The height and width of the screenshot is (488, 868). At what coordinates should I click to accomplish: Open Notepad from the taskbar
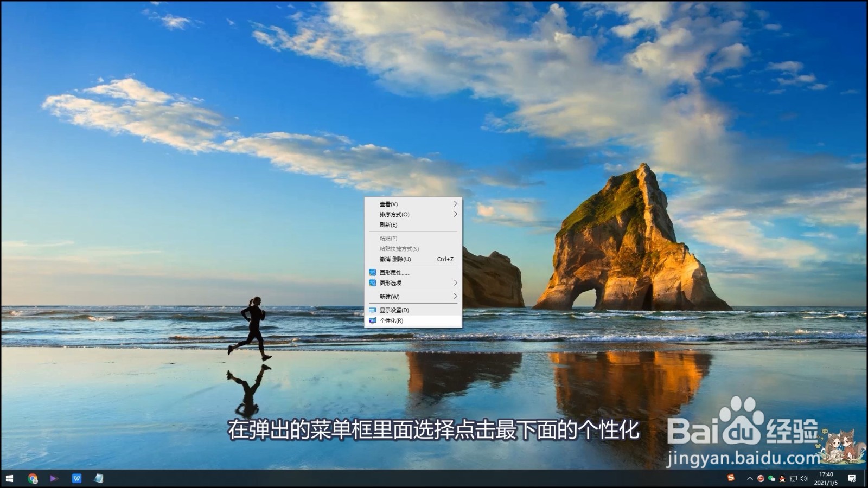[x=98, y=478]
